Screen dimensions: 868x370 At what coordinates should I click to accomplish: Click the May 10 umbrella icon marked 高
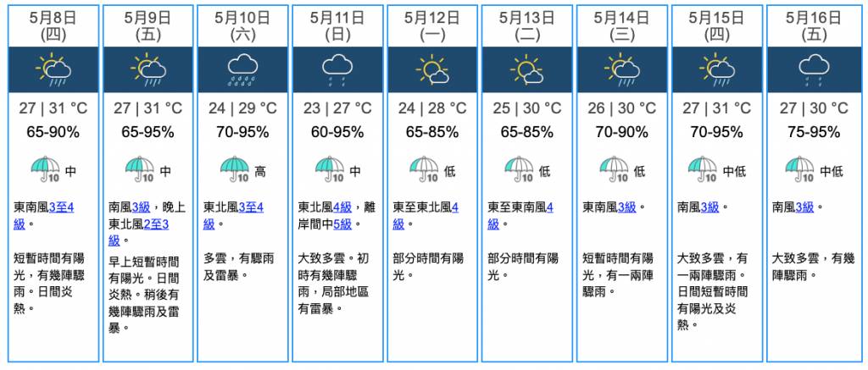235,168
